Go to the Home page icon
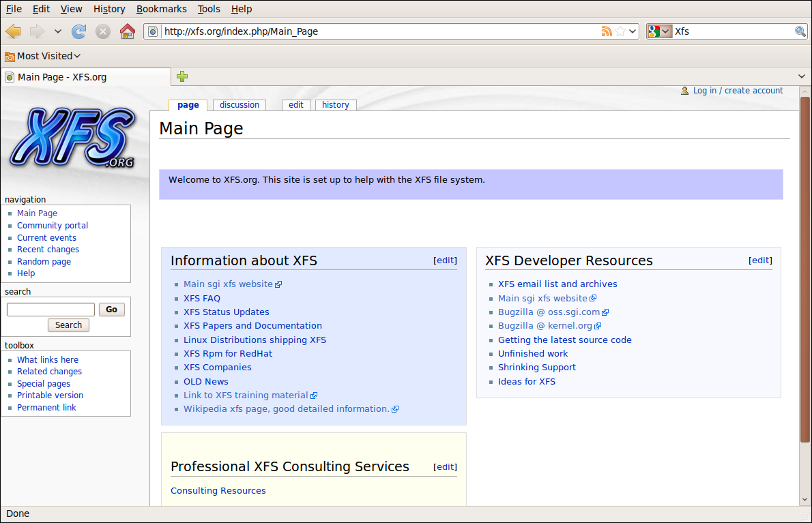812x523 pixels. click(x=128, y=31)
